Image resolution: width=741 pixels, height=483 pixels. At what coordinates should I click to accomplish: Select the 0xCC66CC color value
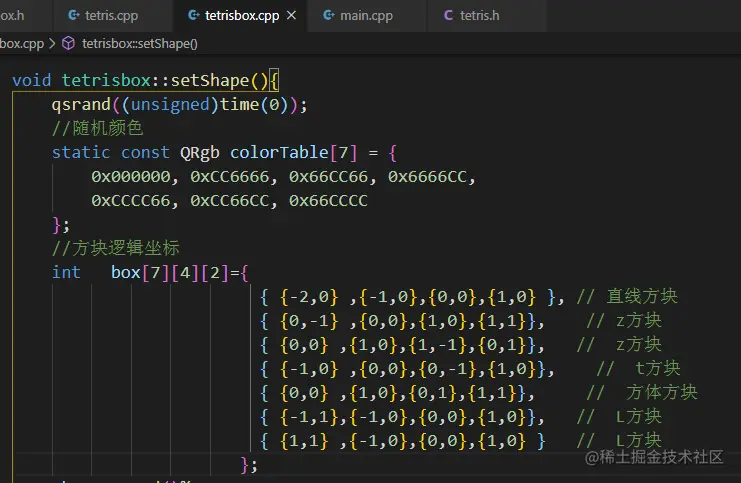click(x=230, y=201)
